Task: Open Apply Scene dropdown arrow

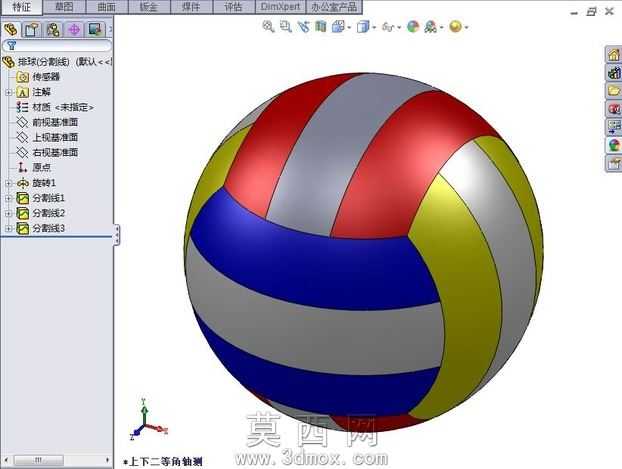Action: coord(442,28)
